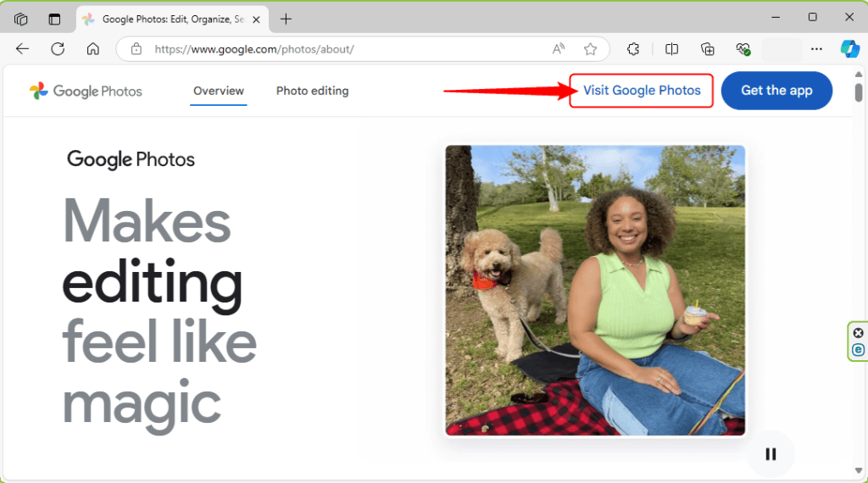Image resolution: width=868 pixels, height=483 pixels.
Task: Click the browser Back arrow
Action: (22, 49)
